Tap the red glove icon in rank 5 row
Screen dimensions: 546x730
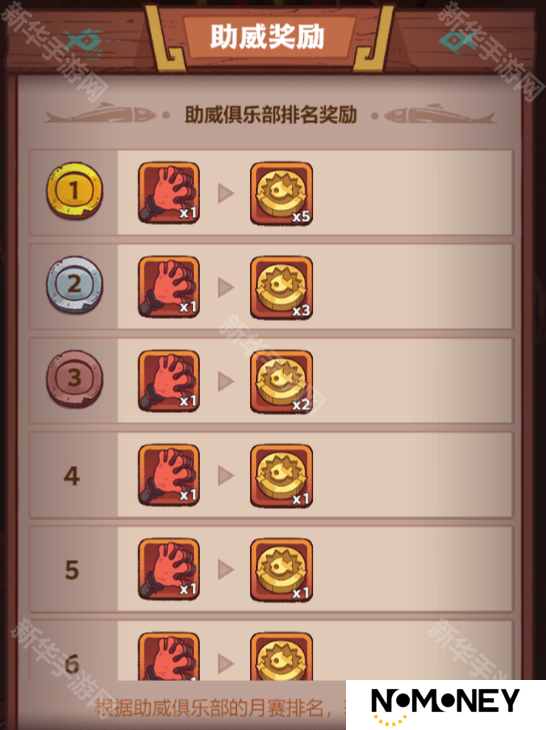169,569
